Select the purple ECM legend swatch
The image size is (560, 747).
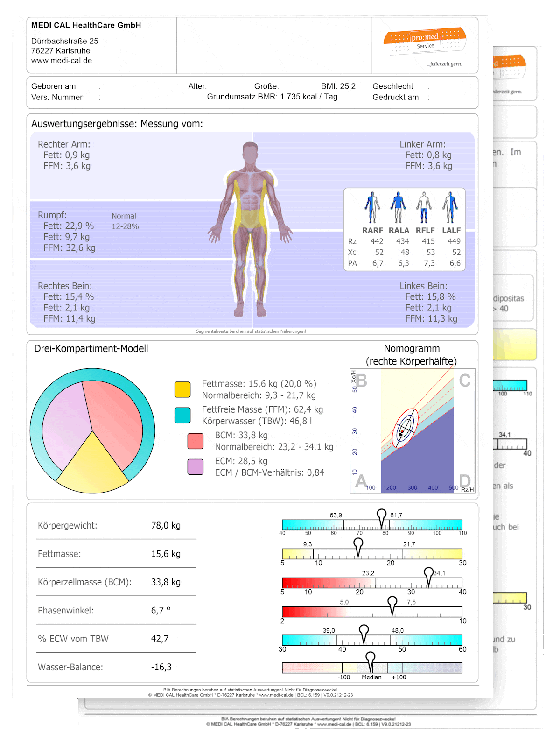(196, 466)
